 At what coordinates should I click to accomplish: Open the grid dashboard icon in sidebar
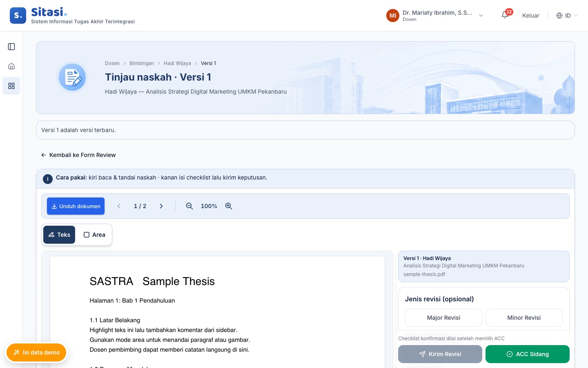[x=11, y=86]
